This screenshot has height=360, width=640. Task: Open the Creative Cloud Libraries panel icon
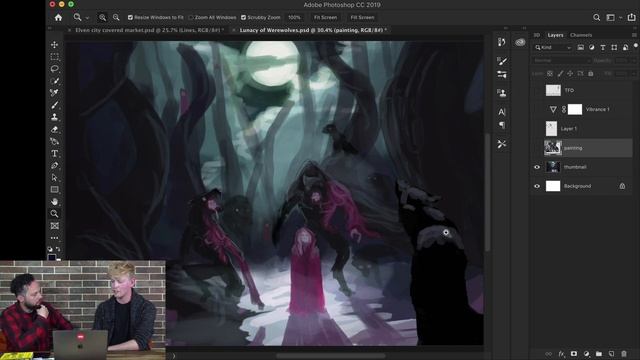click(520, 42)
